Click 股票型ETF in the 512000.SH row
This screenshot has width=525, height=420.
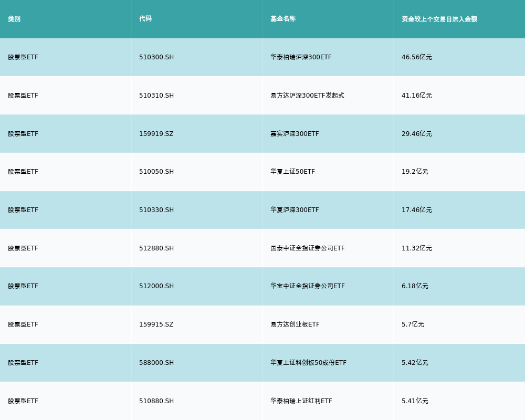23,286
